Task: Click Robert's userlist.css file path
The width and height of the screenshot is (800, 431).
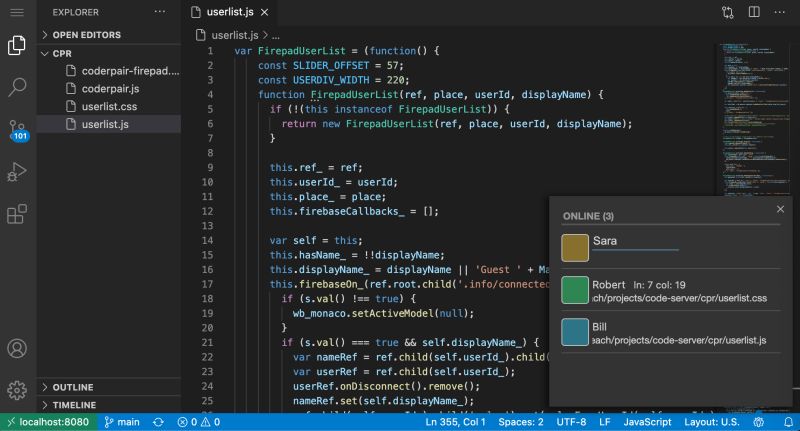Action: point(679,298)
